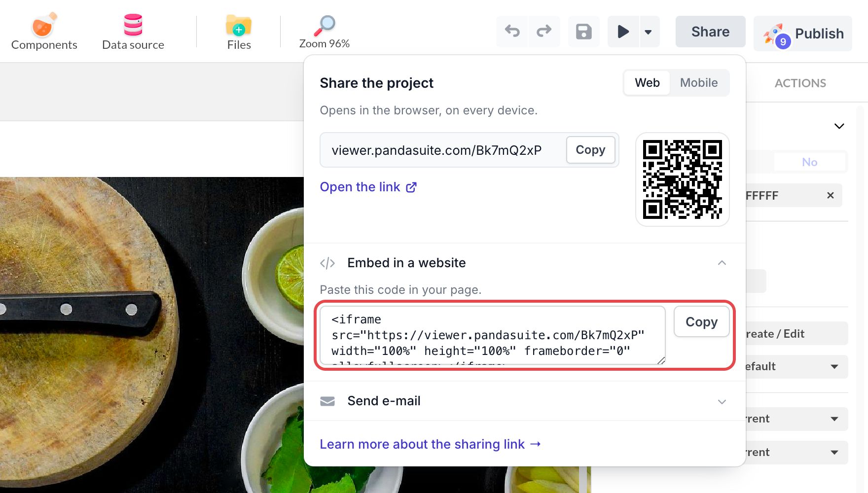Image resolution: width=868 pixels, height=493 pixels.
Task: Open Learn more about the sharing link
Action: click(430, 444)
